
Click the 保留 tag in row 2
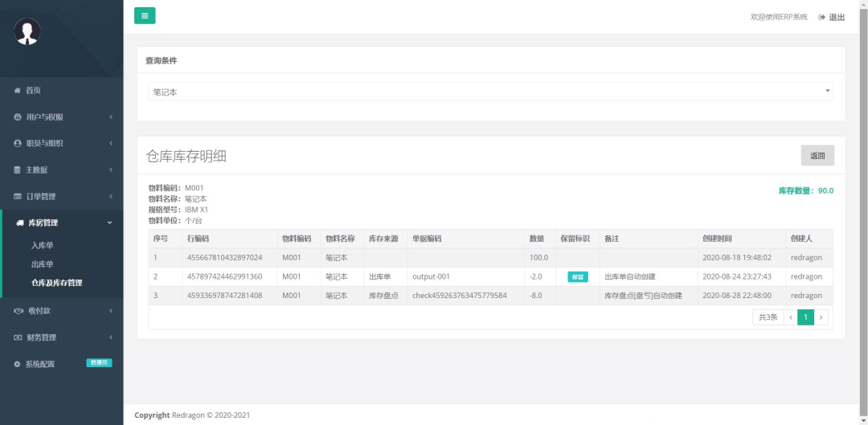tap(578, 276)
